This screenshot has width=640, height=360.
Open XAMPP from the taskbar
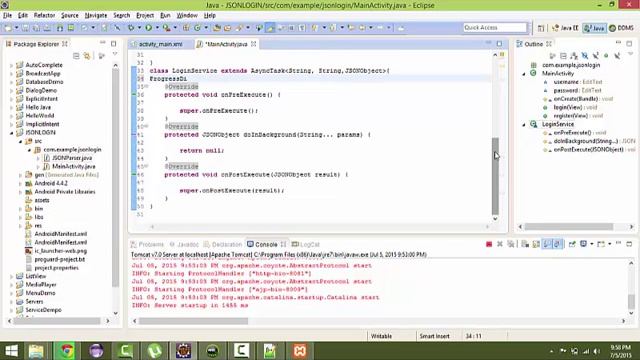point(300,351)
